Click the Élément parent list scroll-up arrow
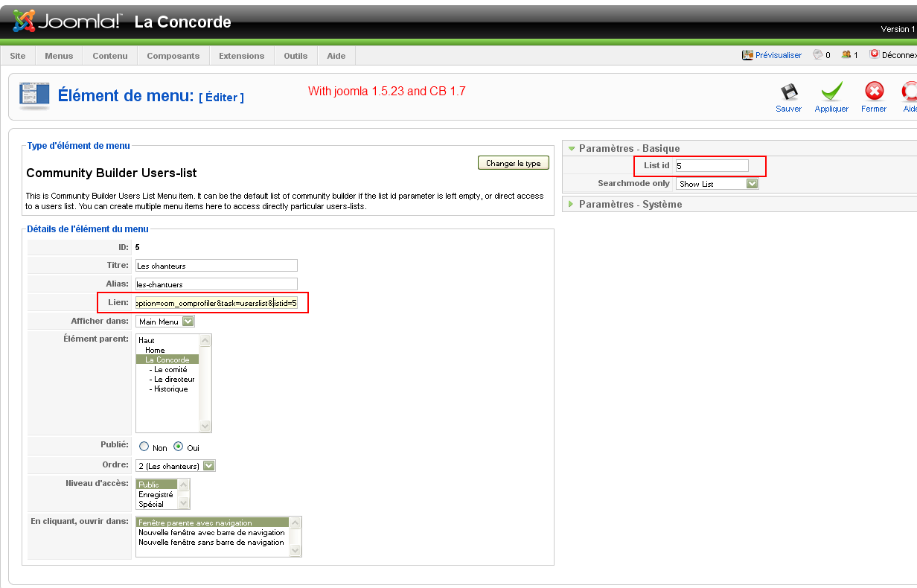The width and height of the screenshot is (917, 588). [205, 340]
